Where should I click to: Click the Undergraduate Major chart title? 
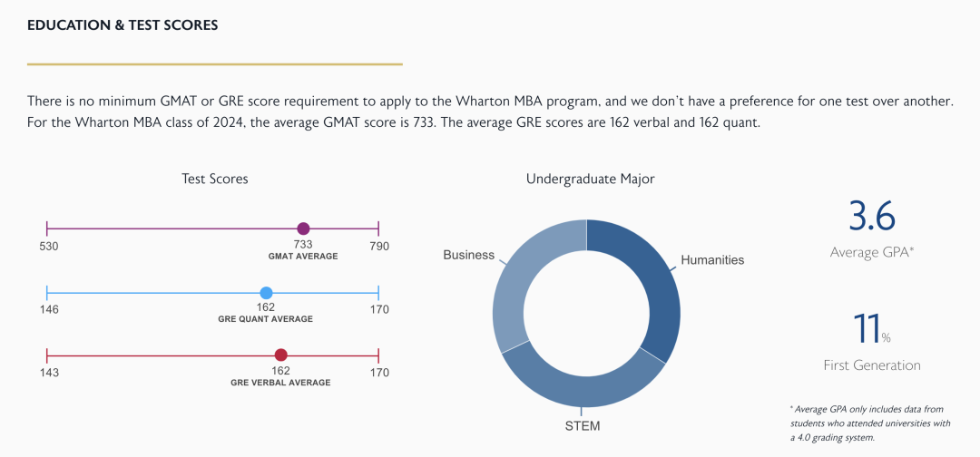pyautogui.click(x=590, y=179)
